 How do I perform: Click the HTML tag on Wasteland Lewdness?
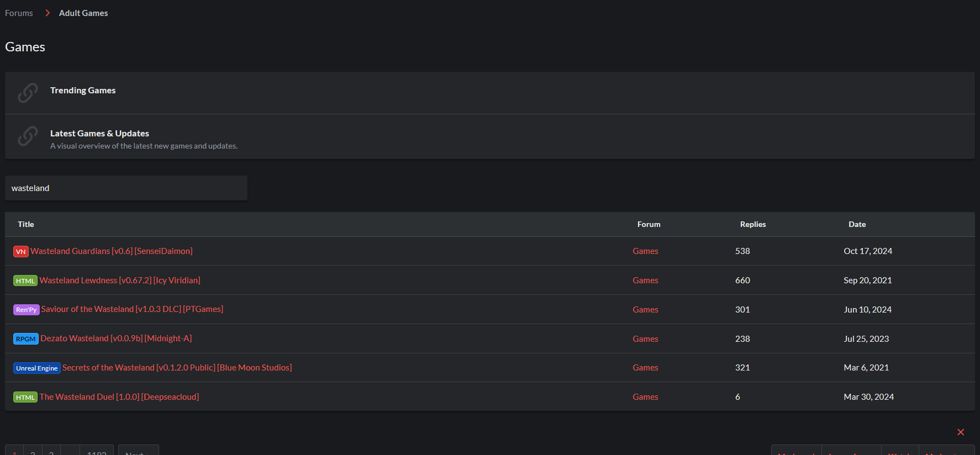click(x=25, y=281)
